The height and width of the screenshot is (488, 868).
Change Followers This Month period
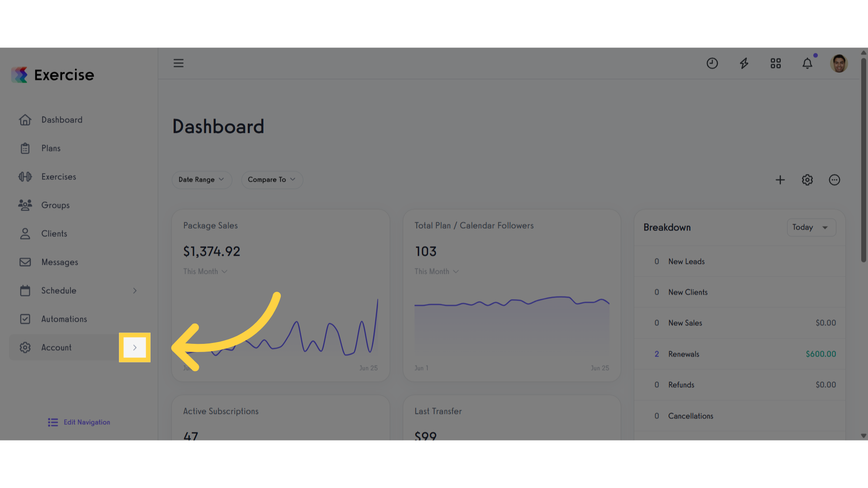click(x=437, y=272)
